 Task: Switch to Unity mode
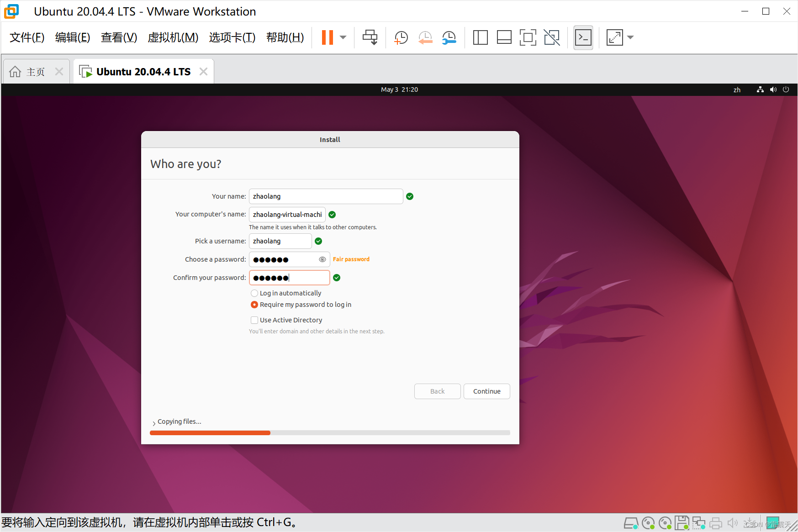coord(552,37)
